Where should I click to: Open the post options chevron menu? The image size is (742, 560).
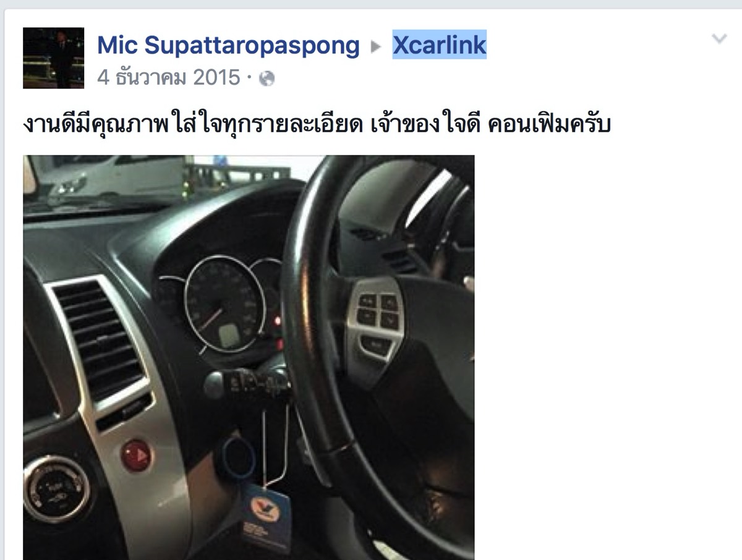click(x=719, y=39)
